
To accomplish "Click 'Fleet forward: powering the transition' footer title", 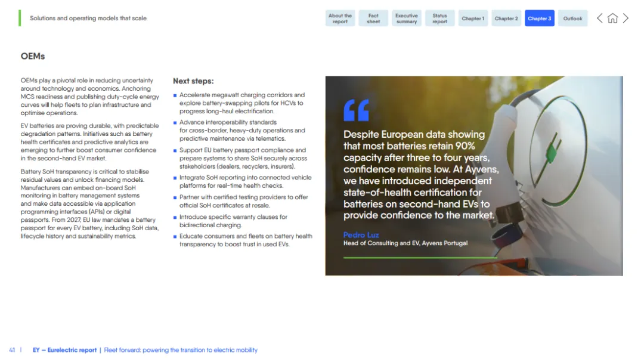I will tap(181, 350).
